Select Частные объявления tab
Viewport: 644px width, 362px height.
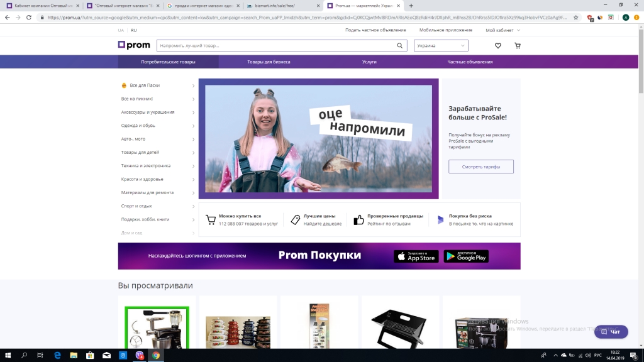tap(470, 62)
